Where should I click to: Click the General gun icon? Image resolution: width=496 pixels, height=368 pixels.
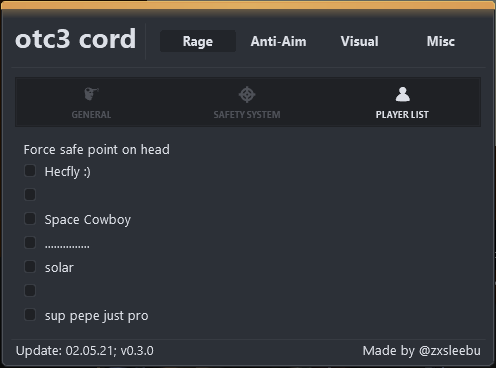(91, 94)
